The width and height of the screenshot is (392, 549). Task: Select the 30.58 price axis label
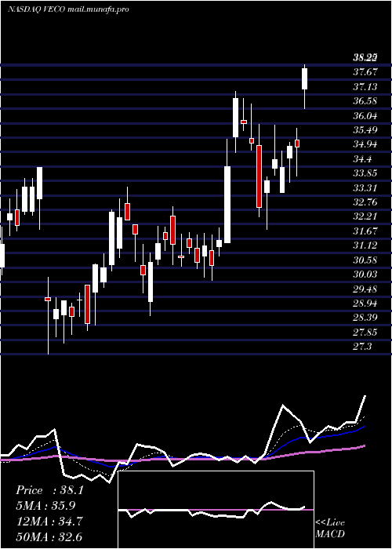[365, 260]
